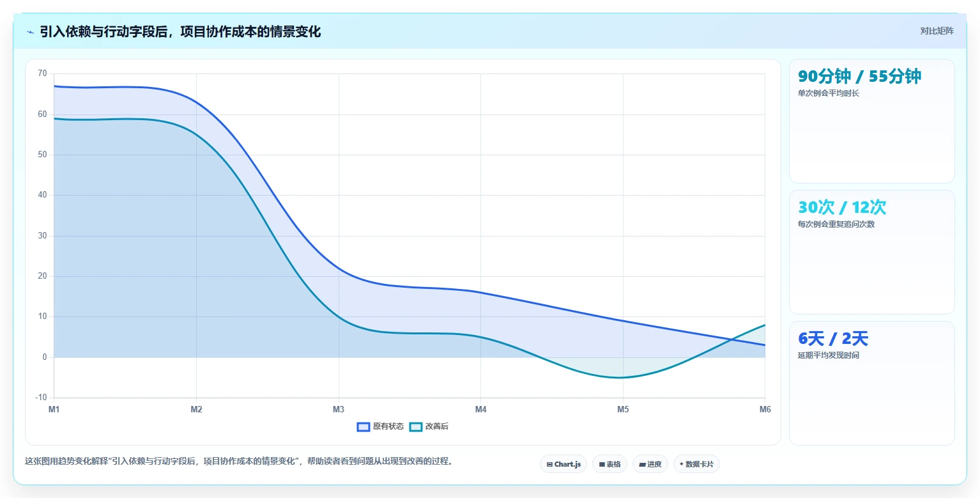Click the 表格 pill's small icon
Image resolution: width=980 pixels, height=498 pixels.
(602, 464)
